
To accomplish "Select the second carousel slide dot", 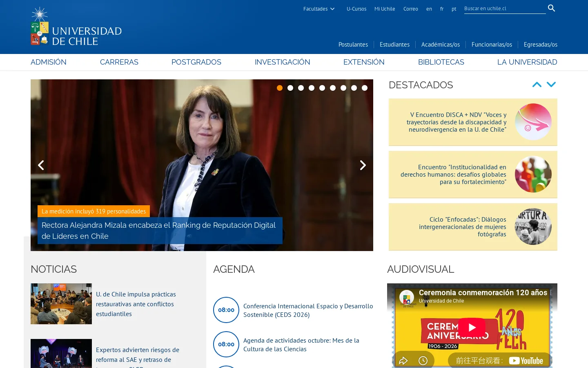I will click(x=290, y=88).
